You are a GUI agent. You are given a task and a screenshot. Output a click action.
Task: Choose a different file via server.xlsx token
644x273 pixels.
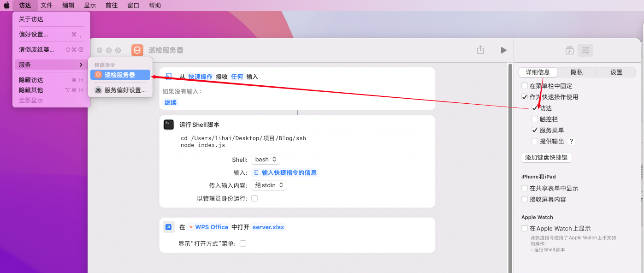(x=268, y=227)
